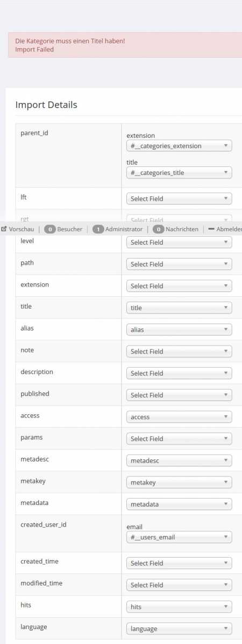Open the #__users_email dropdown
Screen dimensions: 242x644
point(179,537)
